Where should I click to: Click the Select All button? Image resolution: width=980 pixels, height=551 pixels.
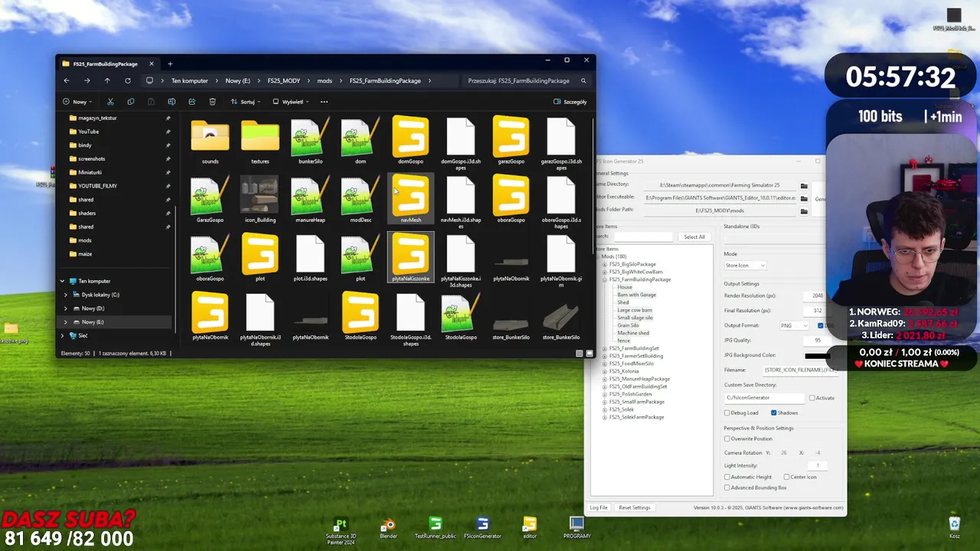point(694,236)
